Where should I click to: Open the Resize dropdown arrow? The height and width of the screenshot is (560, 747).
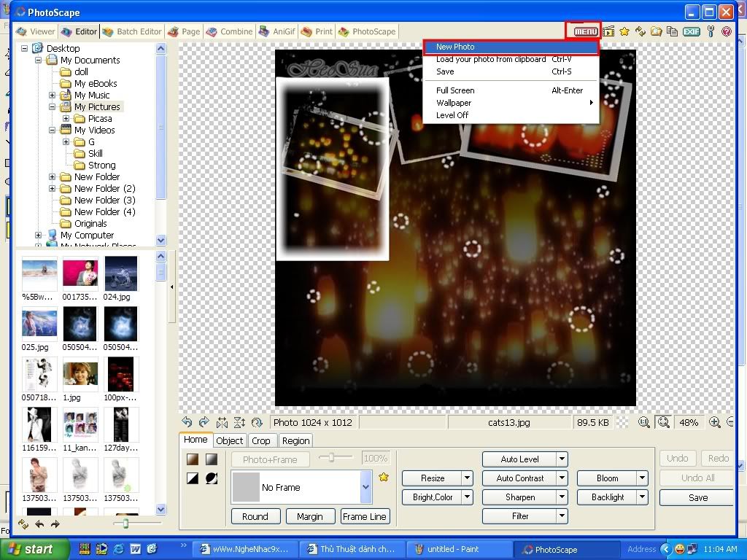(467, 478)
